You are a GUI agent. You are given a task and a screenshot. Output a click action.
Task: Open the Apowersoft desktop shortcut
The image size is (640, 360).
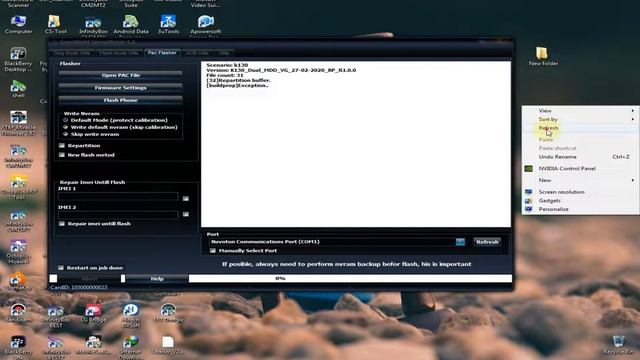pyautogui.click(x=205, y=24)
